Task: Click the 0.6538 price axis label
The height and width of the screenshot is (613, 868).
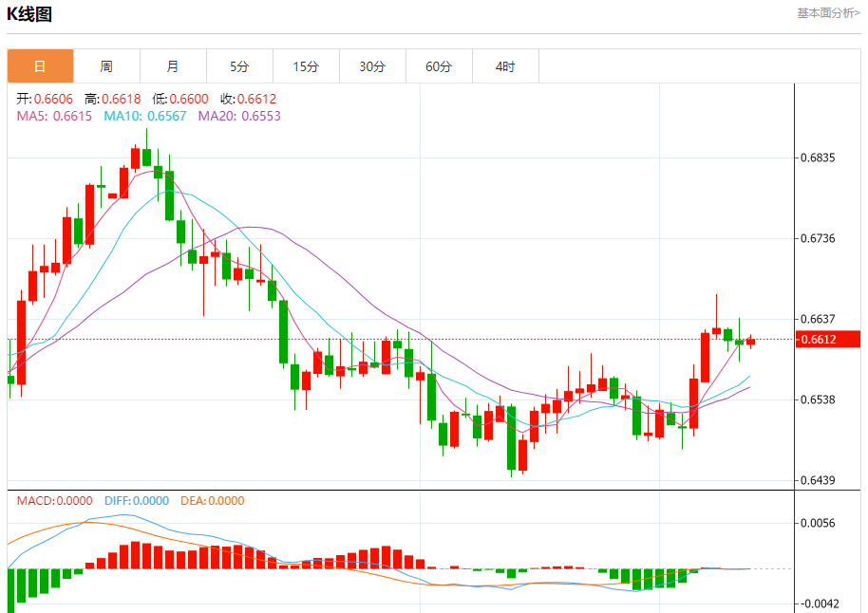Action: point(819,400)
